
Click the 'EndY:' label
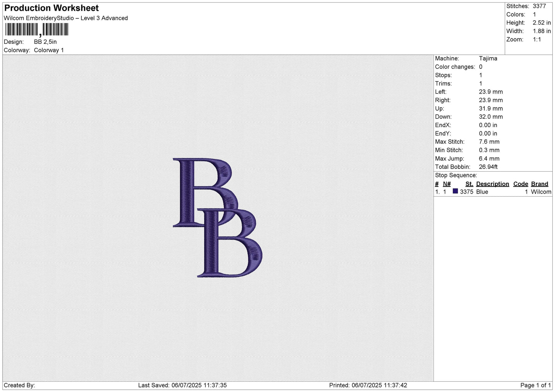[x=443, y=134]
